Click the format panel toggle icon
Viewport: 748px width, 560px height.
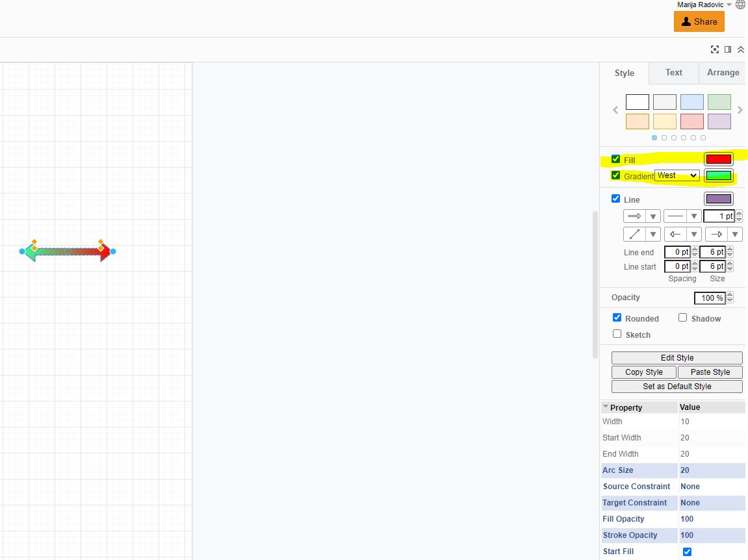[x=728, y=49]
